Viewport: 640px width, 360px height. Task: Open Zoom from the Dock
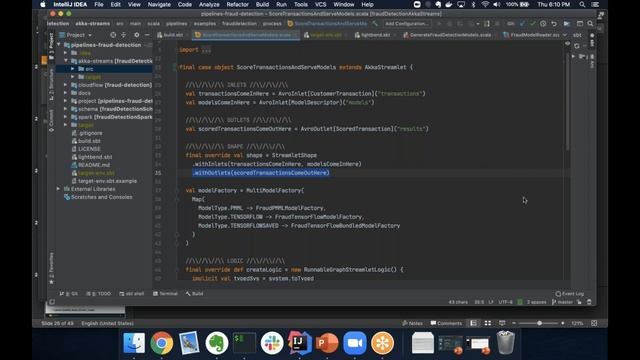click(355, 343)
